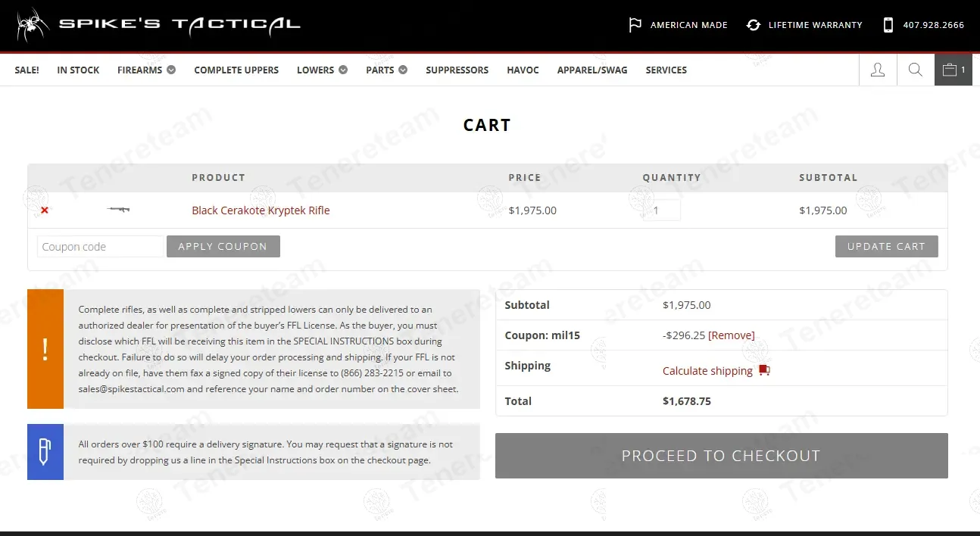Viewport: 980px width, 536px height.
Task: Click the Calculate shipping link
Action: pos(707,371)
